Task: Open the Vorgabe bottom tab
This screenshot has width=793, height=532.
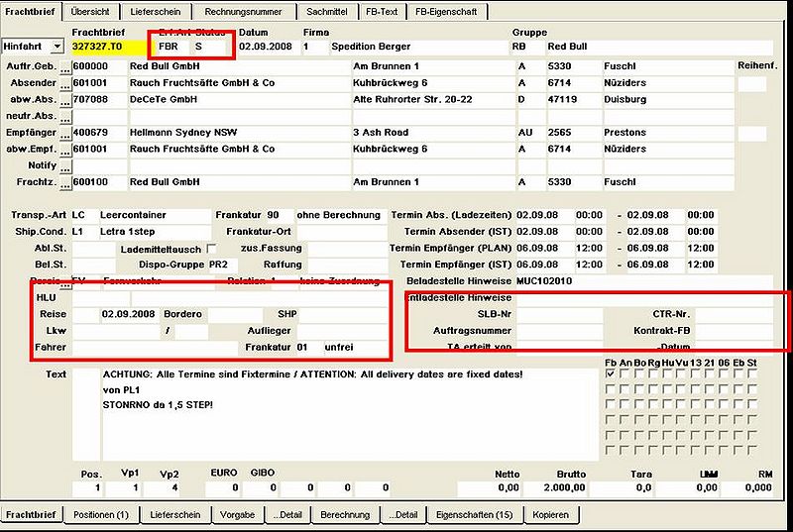Action: [x=237, y=515]
